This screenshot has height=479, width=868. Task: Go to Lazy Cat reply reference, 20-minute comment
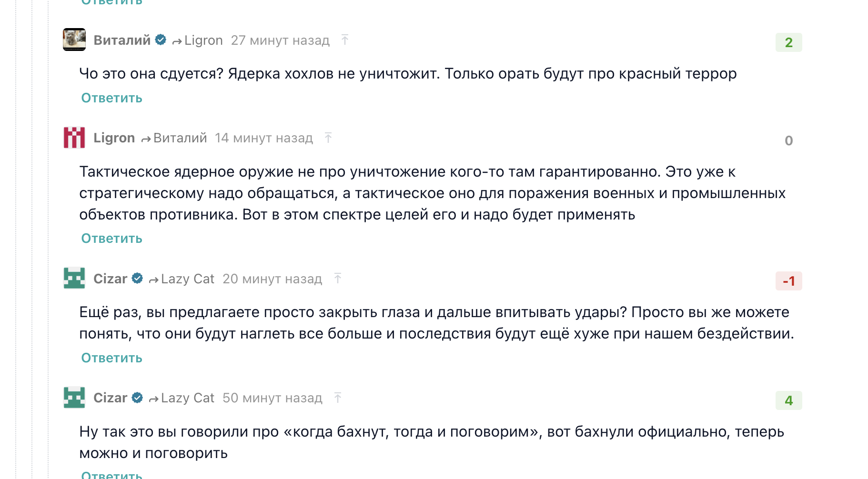[187, 279]
